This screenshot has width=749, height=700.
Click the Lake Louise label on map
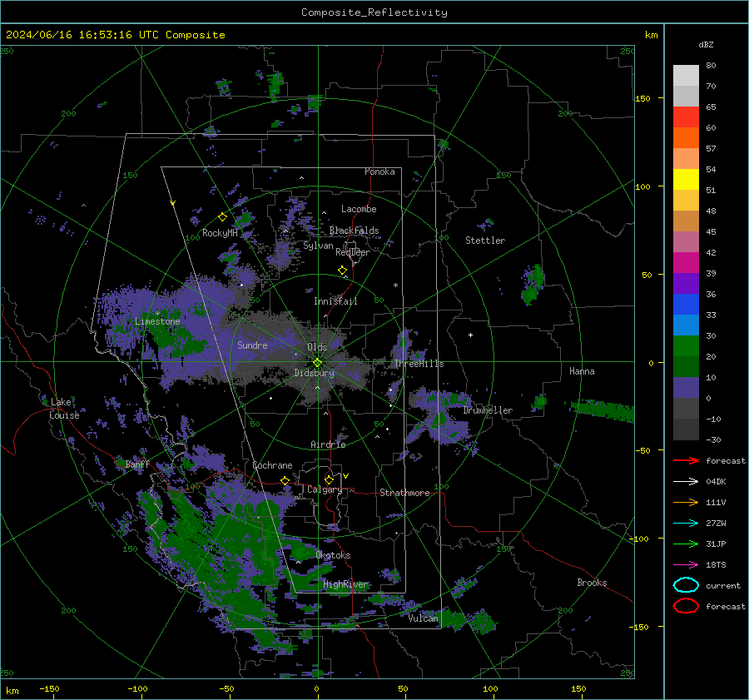point(64,409)
